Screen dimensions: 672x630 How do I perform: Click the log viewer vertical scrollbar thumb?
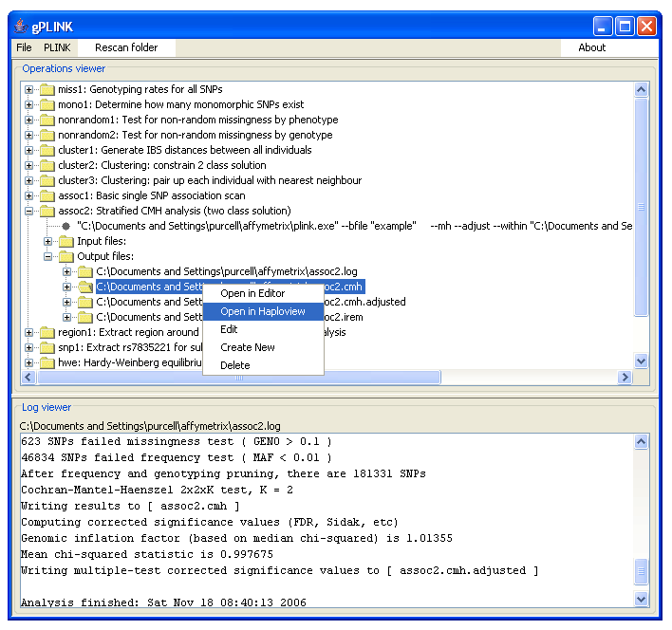pos(641,571)
